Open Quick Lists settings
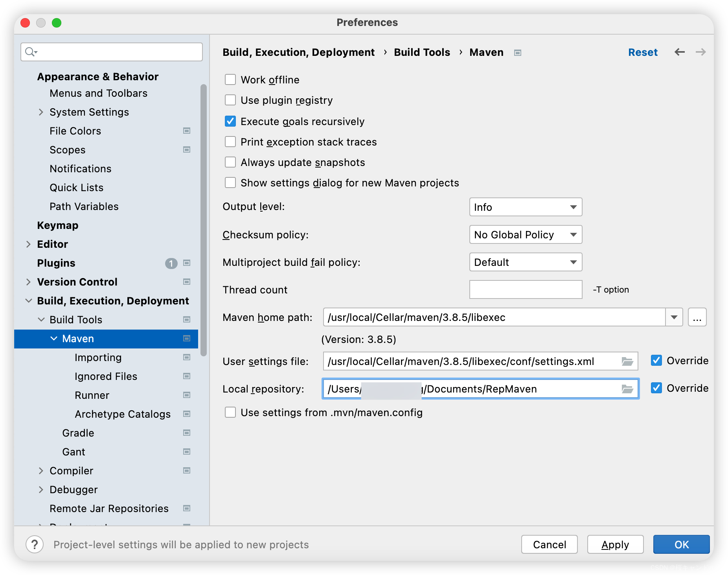728x575 pixels. point(77,188)
